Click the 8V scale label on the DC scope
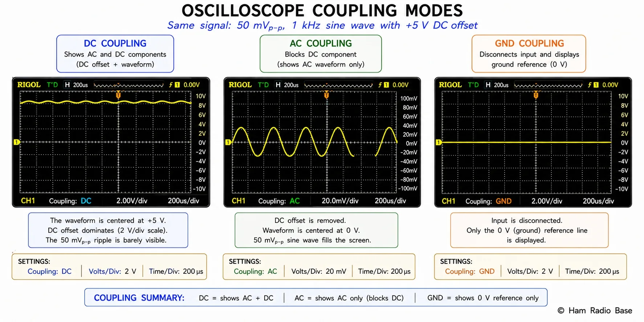 pyautogui.click(x=202, y=105)
